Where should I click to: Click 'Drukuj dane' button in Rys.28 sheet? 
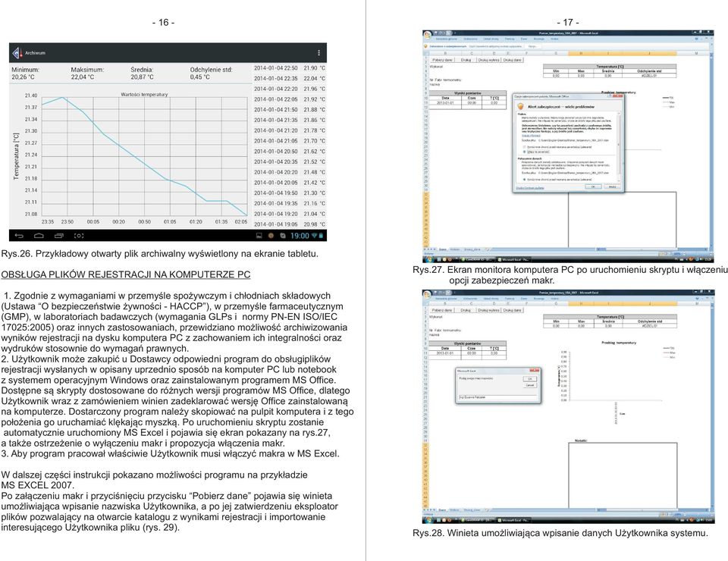(513, 310)
